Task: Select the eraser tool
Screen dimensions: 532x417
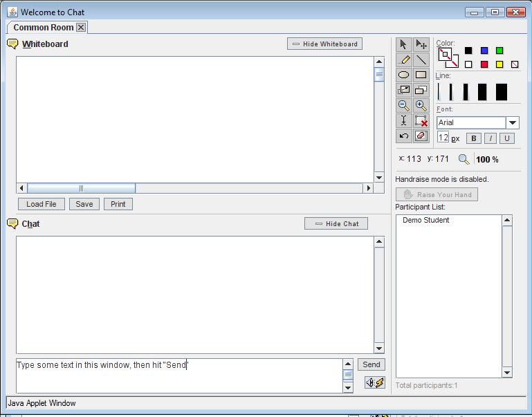Action: [421, 136]
